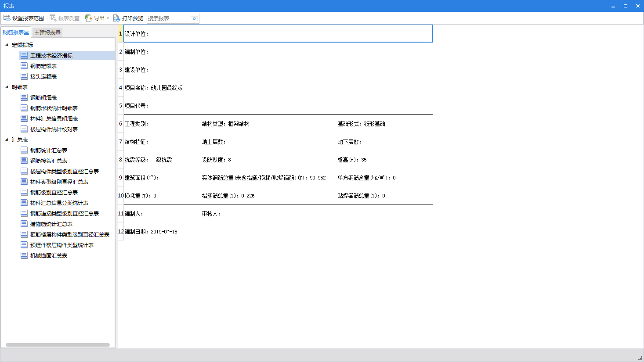644x362 pixels.
Task: Click 项目名称: 幼儿园最终版 text
Action: [154, 88]
